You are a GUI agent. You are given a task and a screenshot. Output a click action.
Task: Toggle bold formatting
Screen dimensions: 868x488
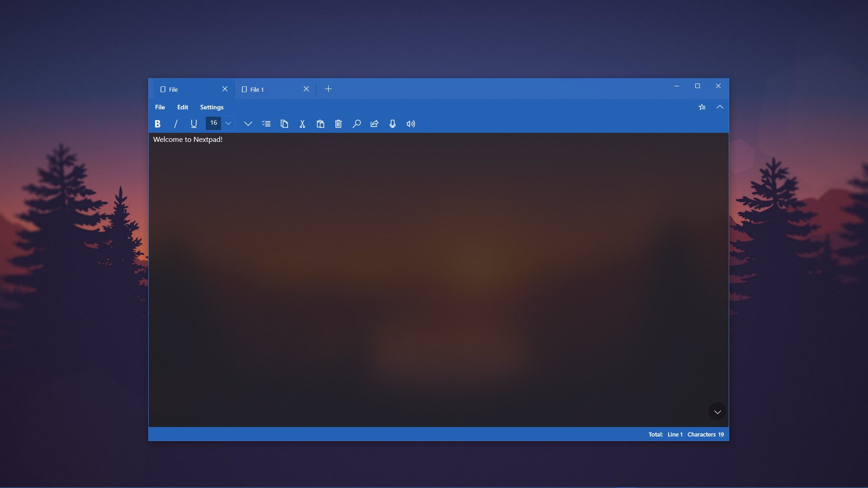tap(157, 124)
